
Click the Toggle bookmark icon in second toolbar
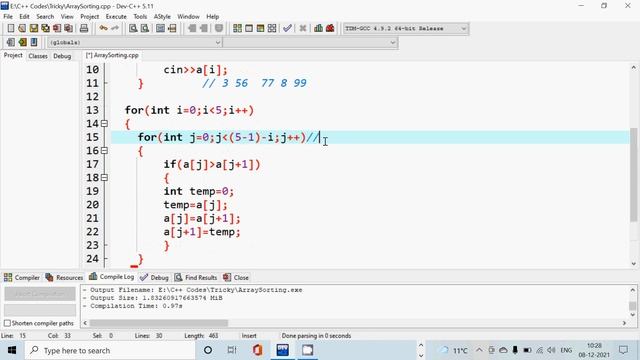click(11, 42)
